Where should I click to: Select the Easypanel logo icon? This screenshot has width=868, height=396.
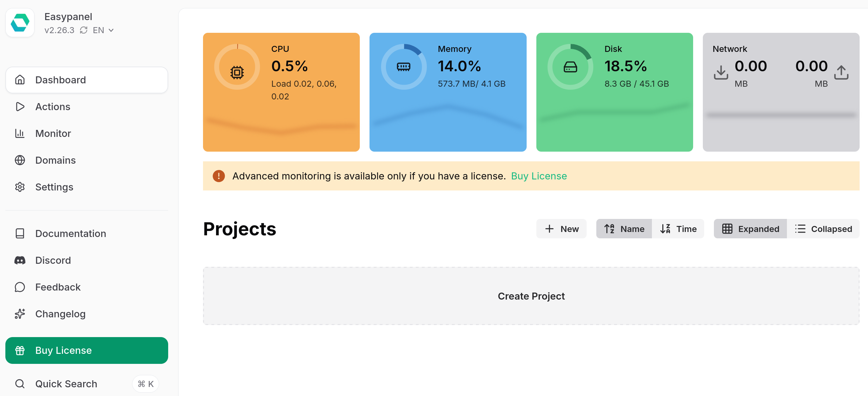[20, 22]
